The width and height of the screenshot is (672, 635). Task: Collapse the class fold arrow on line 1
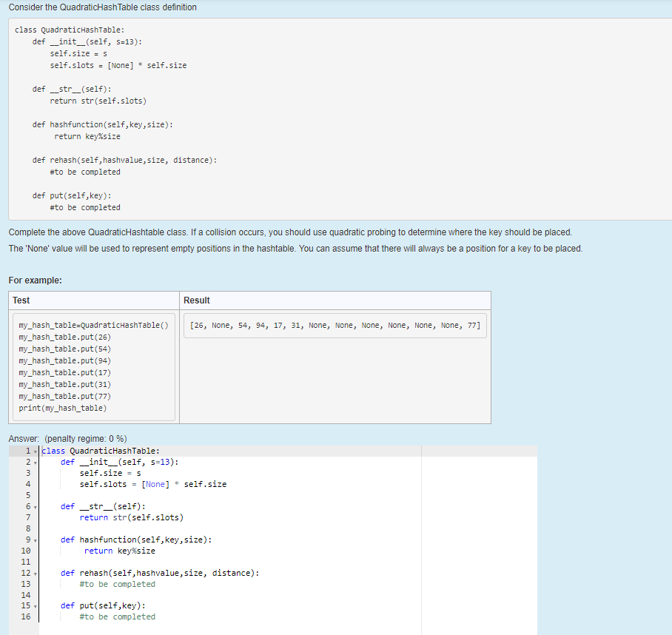(35, 451)
